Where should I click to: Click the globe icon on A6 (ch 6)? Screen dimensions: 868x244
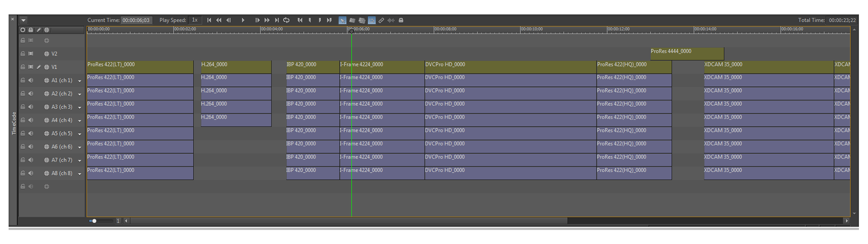click(47, 147)
